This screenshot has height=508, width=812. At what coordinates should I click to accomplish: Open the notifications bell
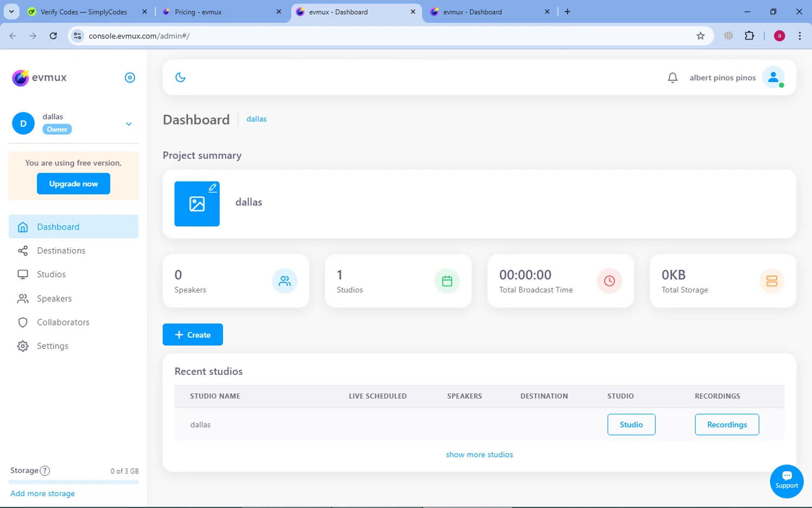(x=672, y=77)
